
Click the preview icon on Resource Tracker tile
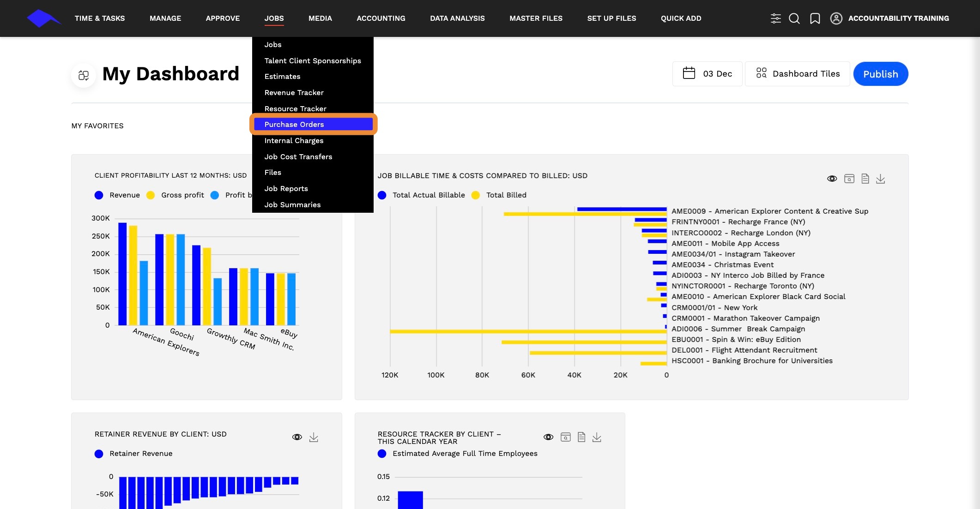[x=565, y=437]
